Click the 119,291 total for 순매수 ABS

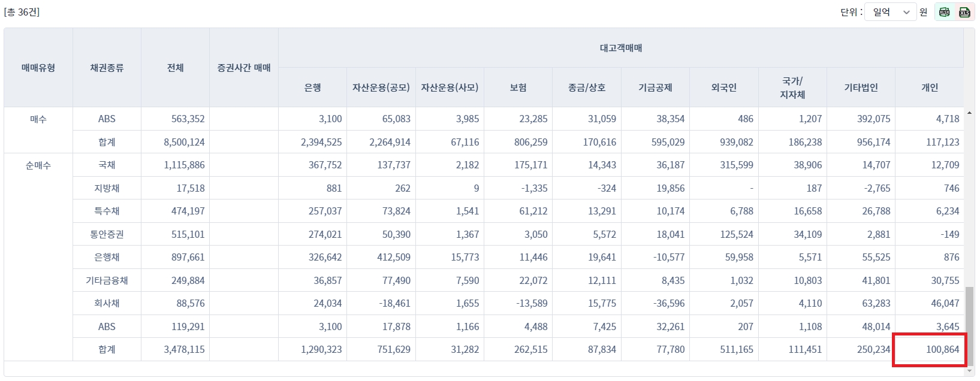point(188,326)
